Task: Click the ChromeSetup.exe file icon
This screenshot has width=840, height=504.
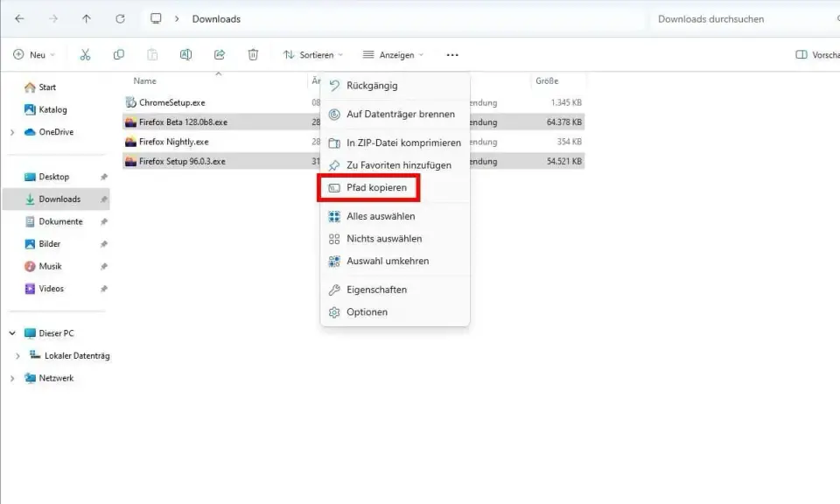Action: [130, 102]
